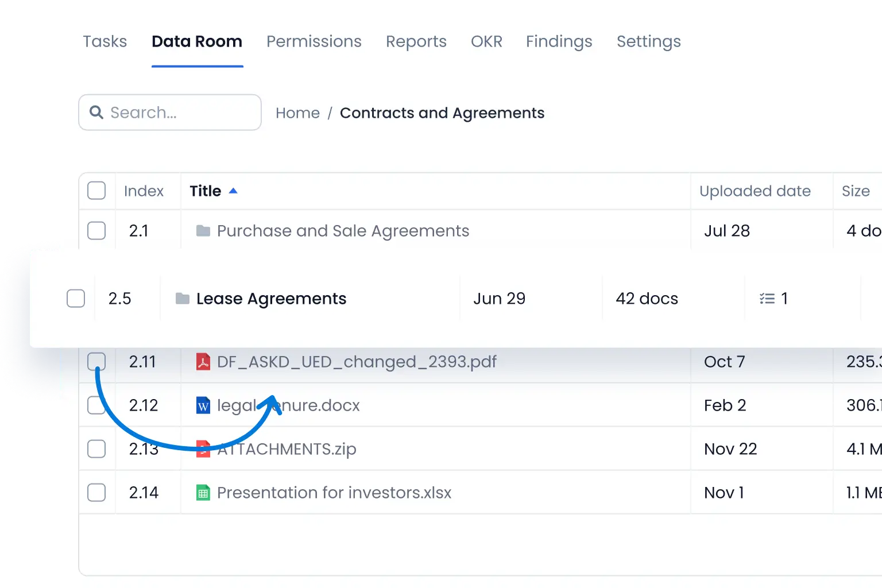Open the Findings tab
Image resolution: width=882 pixels, height=588 pixels.
[x=559, y=41]
